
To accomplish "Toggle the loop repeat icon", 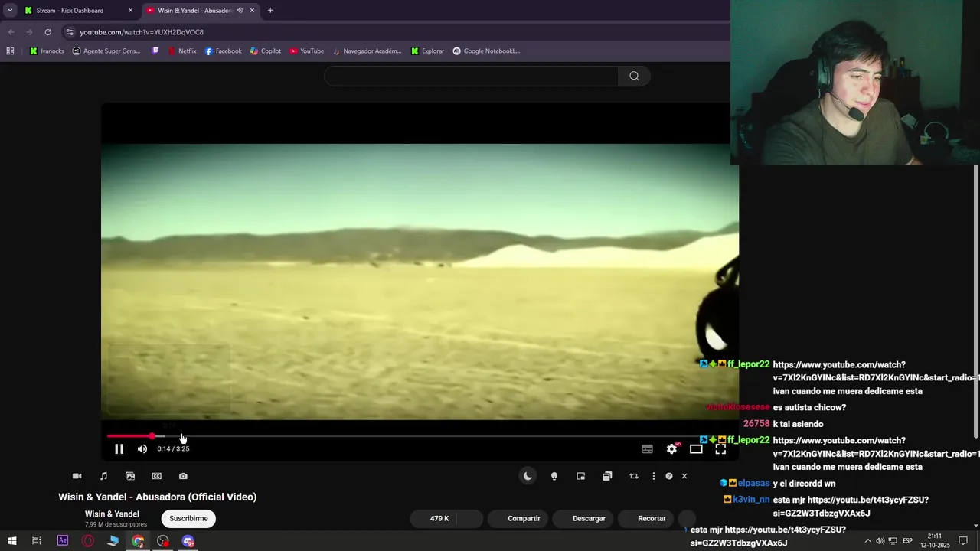I will pyautogui.click(x=634, y=476).
